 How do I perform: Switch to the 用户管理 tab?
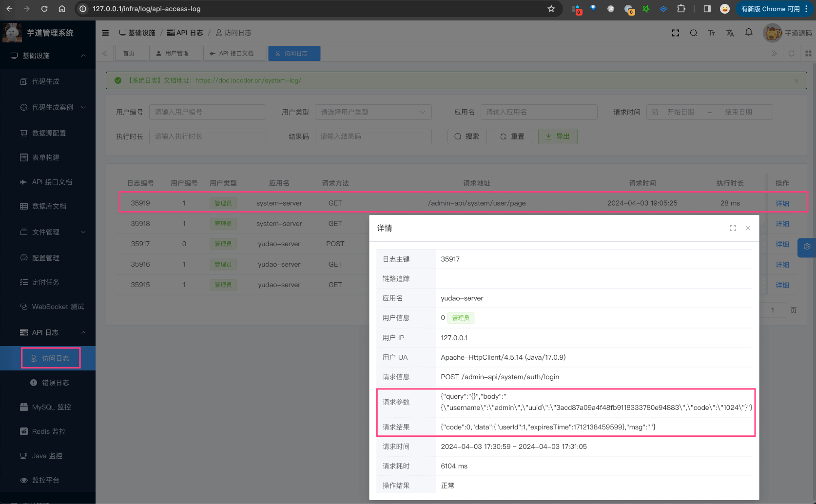click(175, 53)
